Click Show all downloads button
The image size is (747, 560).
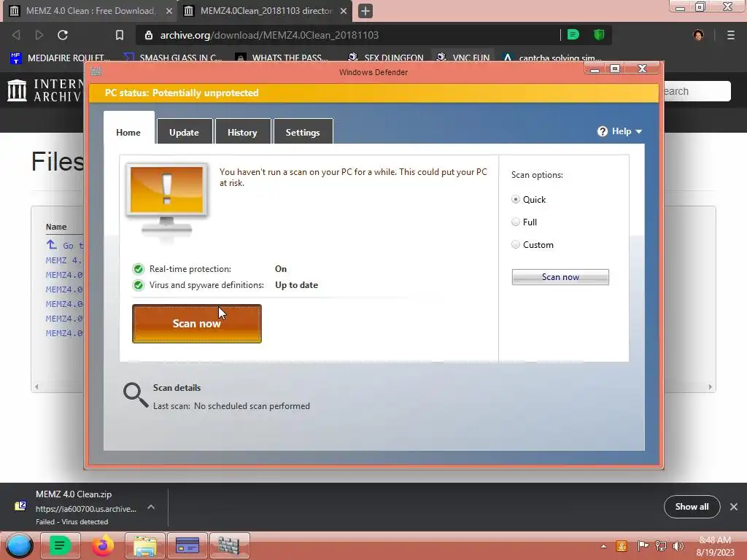pyautogui.click(x=692, y=507)
